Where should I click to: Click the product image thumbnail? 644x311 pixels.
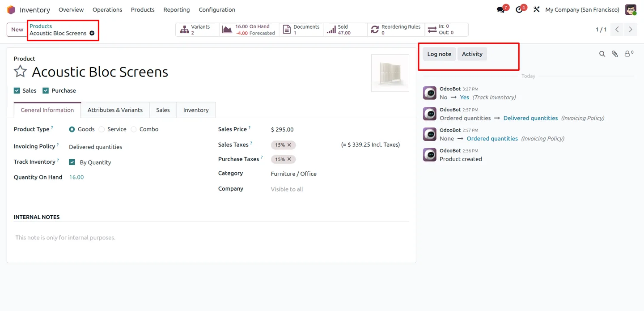pyautogui.click(x=390, y=73)
